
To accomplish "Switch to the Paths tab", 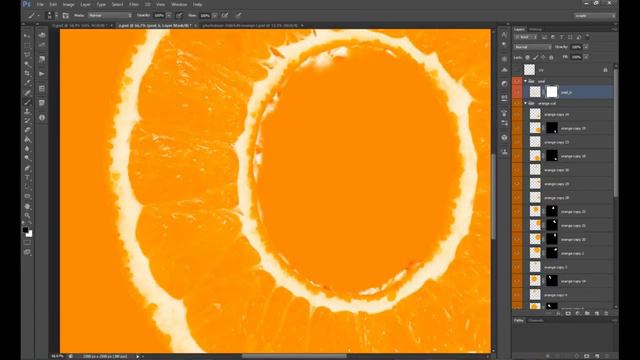I will click(519, 321).
